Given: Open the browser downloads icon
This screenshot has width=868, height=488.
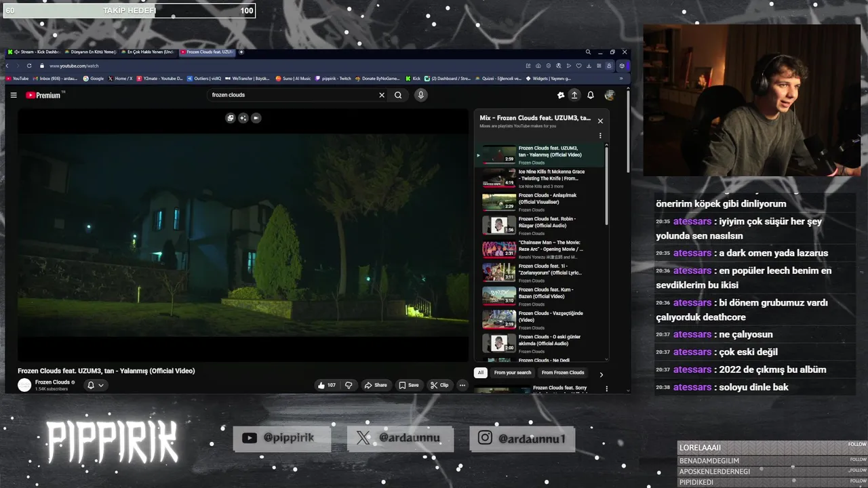Looking at the screenshot, I should click(x=589, y=66).
